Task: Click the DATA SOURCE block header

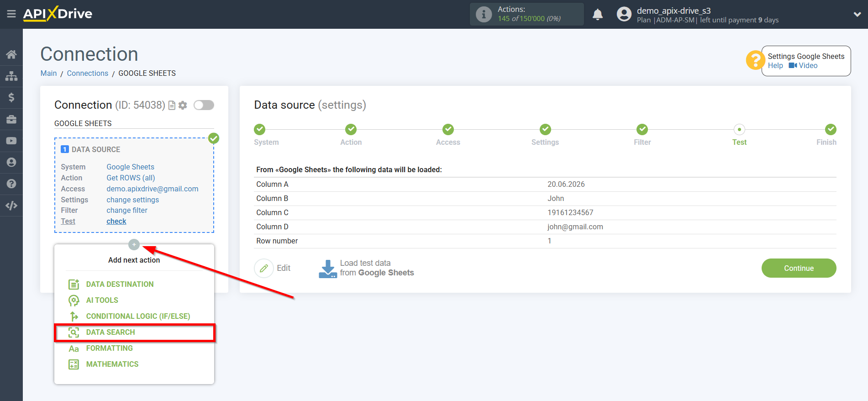Action: (90, 149)
